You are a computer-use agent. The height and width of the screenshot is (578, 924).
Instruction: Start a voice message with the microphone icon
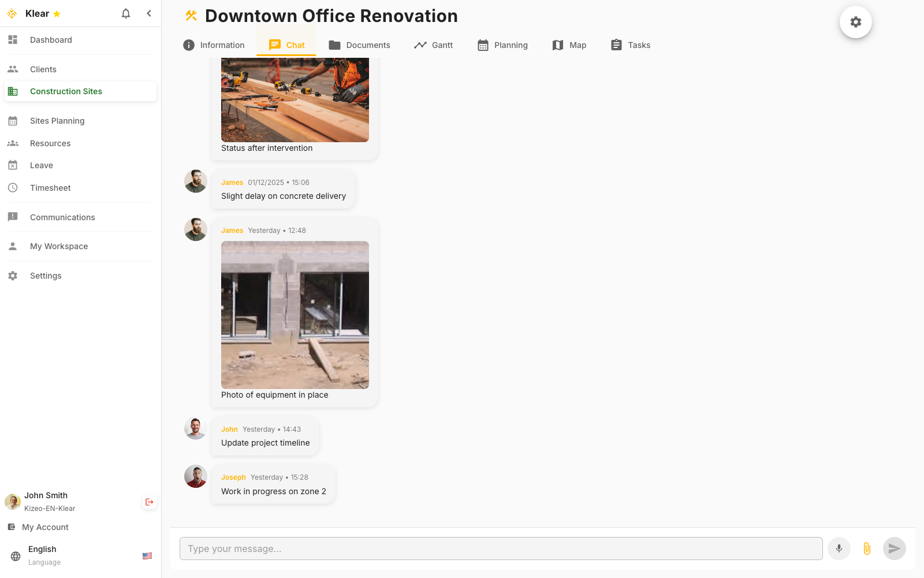coord(839,549)
